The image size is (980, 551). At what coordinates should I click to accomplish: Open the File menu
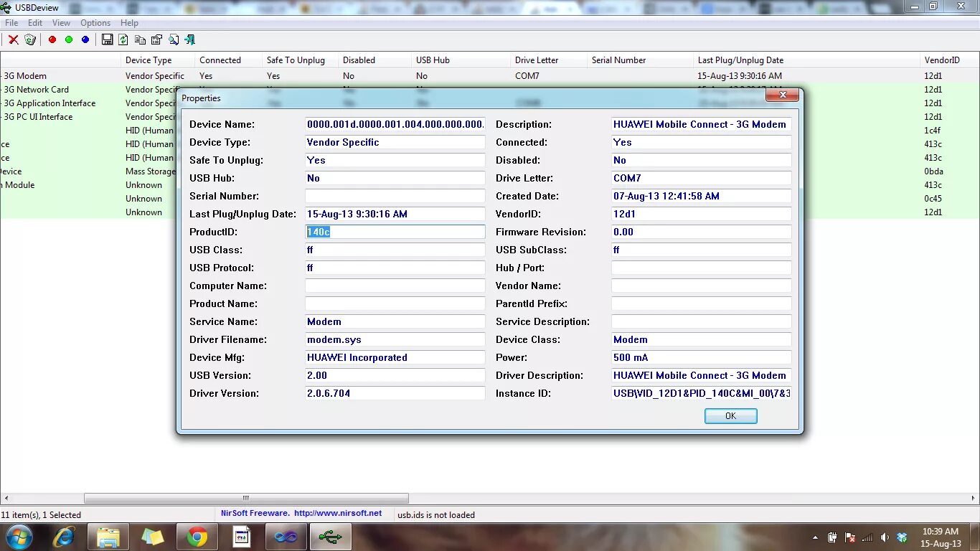click(11, 23)
